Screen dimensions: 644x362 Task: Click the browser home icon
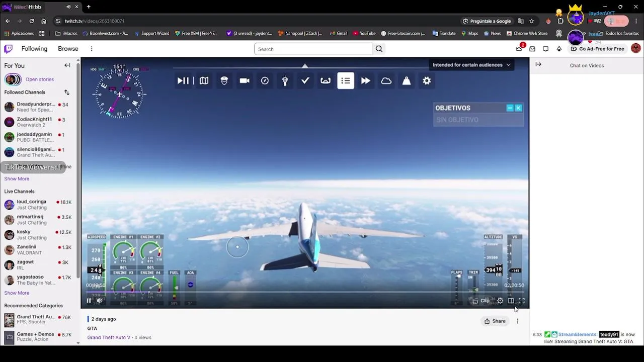coord(44,21)
